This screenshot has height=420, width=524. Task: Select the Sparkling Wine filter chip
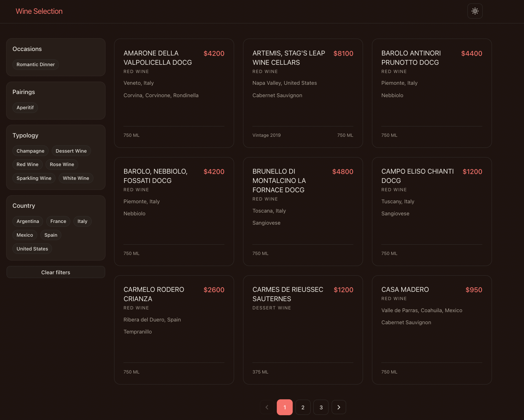click(x=34, y=178)
